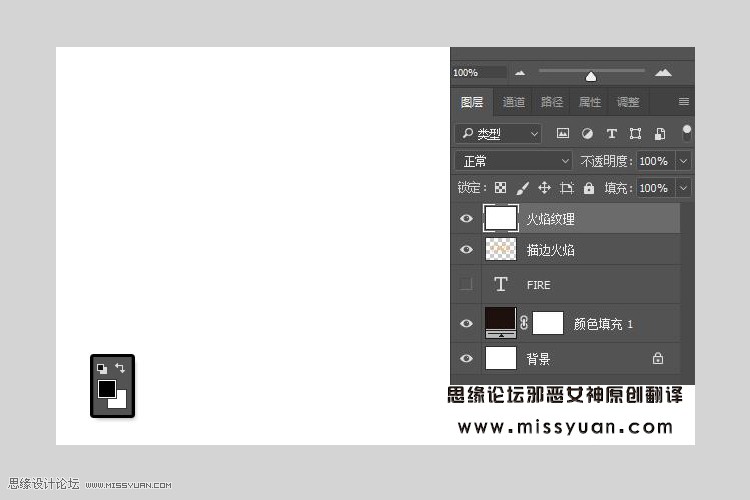Click the white background color swatch

tap(121, 402)
